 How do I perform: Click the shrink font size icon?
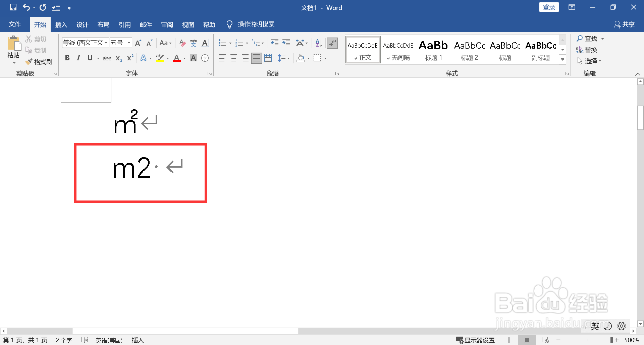[149, 43]
